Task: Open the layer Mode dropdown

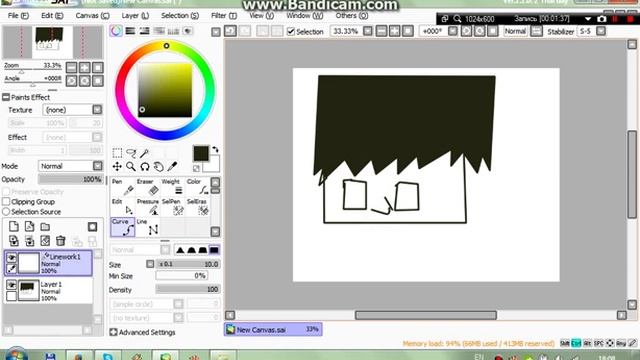Action: (98, 166)
